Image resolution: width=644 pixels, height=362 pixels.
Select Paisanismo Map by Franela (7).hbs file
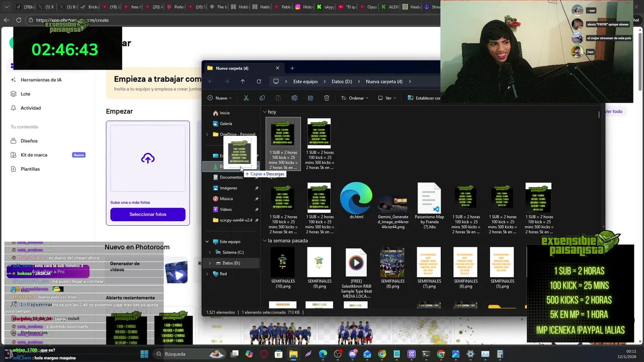coord(429,206)
